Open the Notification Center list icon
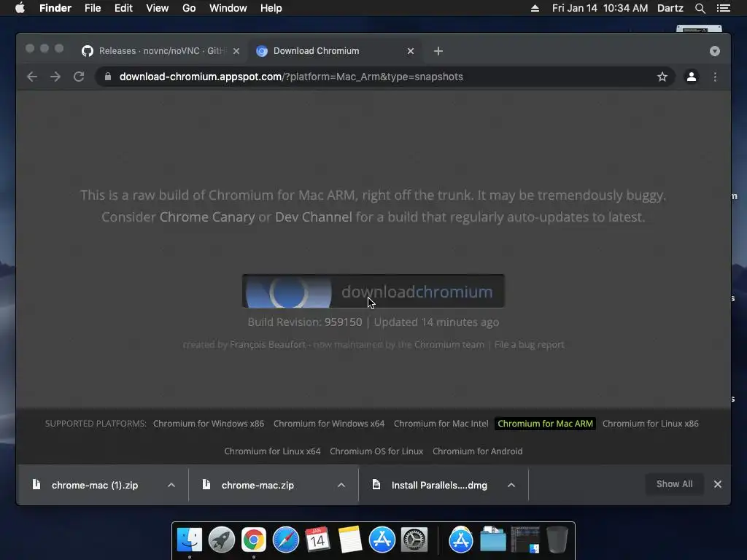The image size is (747, 560). [x=724, y=8]
